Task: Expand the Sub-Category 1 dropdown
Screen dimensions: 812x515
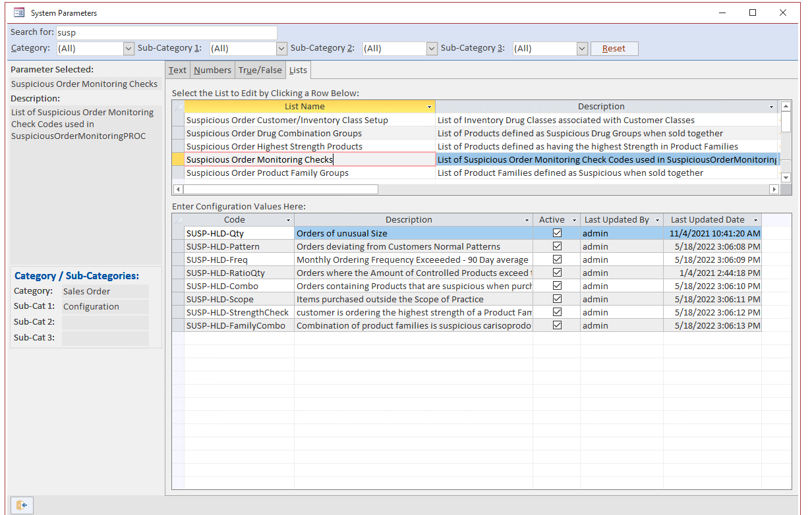Action: [281, 49]
